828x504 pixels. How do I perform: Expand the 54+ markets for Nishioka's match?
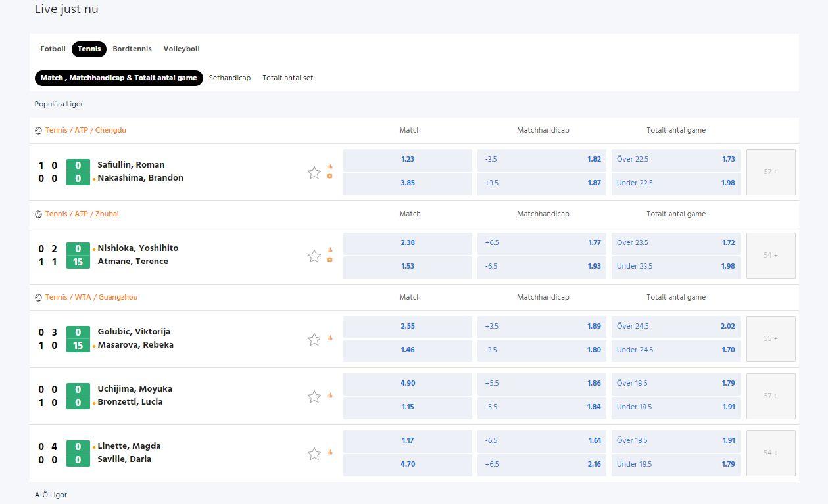click(x=770, y=255)
